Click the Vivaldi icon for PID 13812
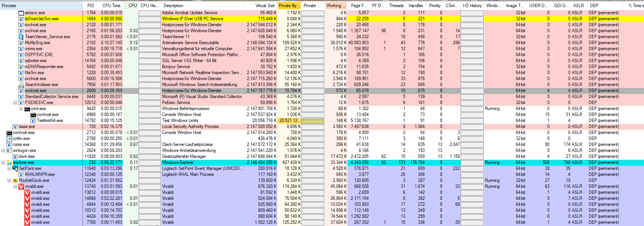The height and width of the screenshot is (226, 644). [27, 192]
